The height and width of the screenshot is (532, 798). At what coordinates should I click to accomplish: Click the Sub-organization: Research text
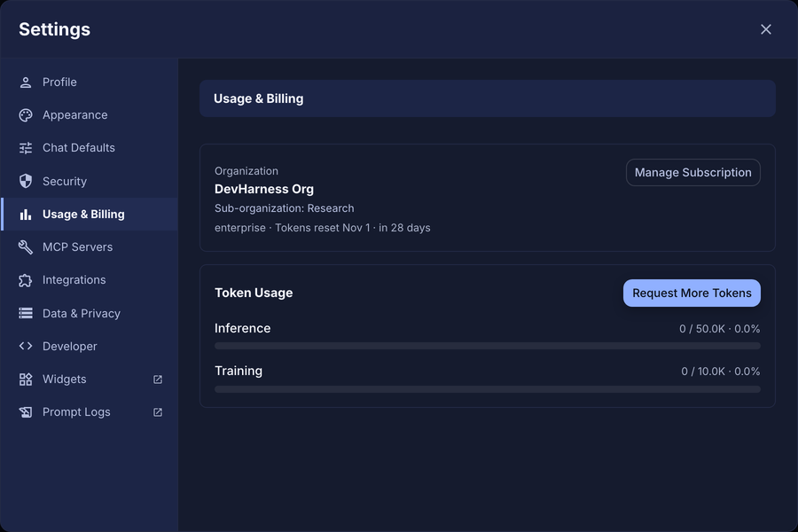tap(284, 208)
